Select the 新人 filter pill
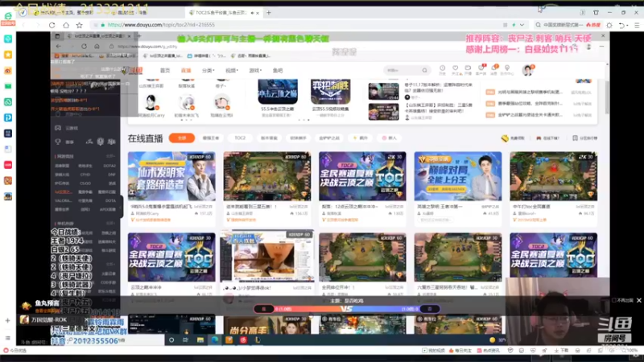 [390, 138]
